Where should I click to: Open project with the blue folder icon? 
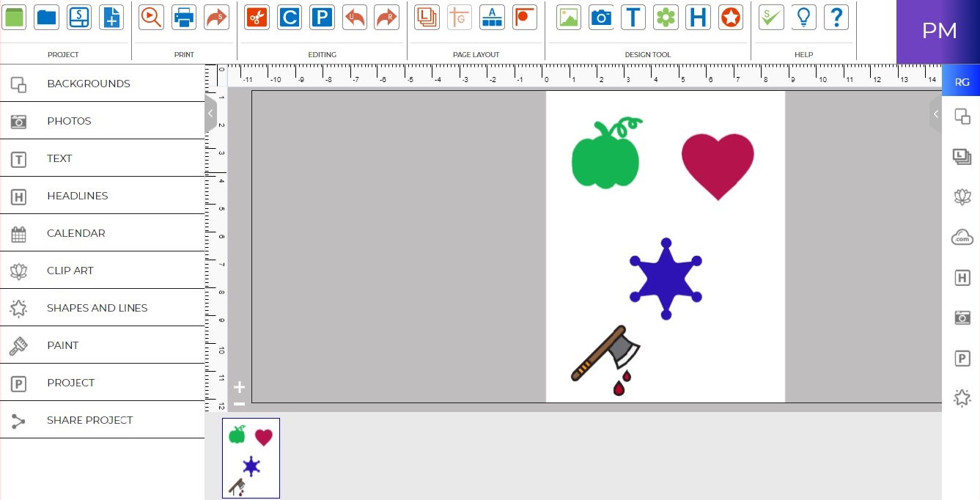tap(46, 17)
